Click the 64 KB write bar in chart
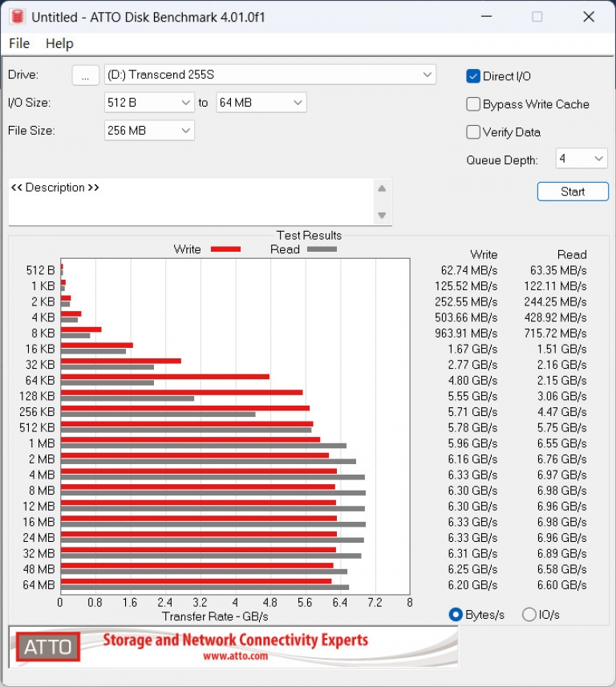 [165, 377]
